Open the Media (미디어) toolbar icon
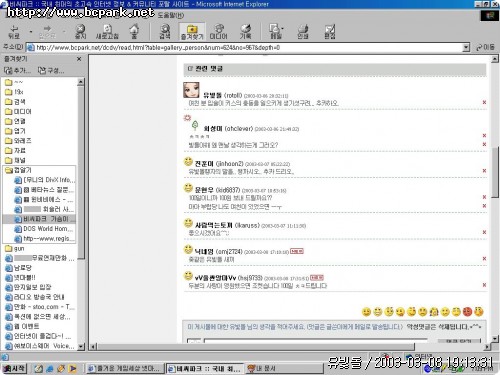 218,32
